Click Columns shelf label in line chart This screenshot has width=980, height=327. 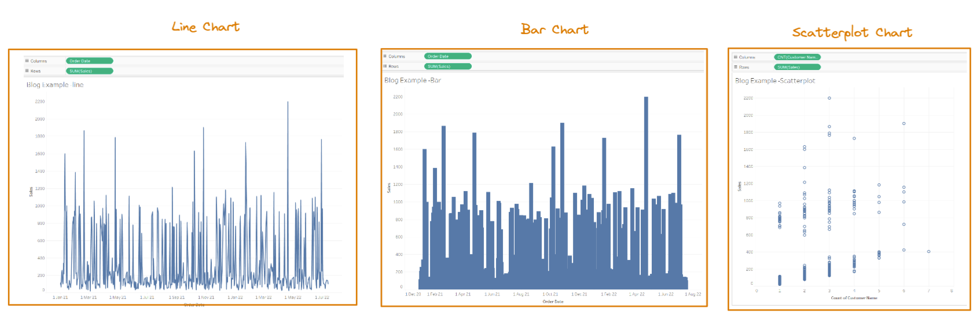(39, 61)
